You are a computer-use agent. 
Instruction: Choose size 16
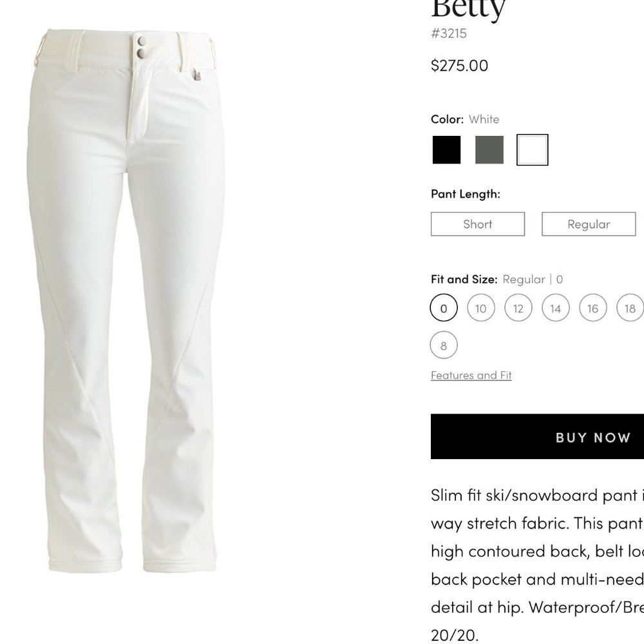coord(593,308)
